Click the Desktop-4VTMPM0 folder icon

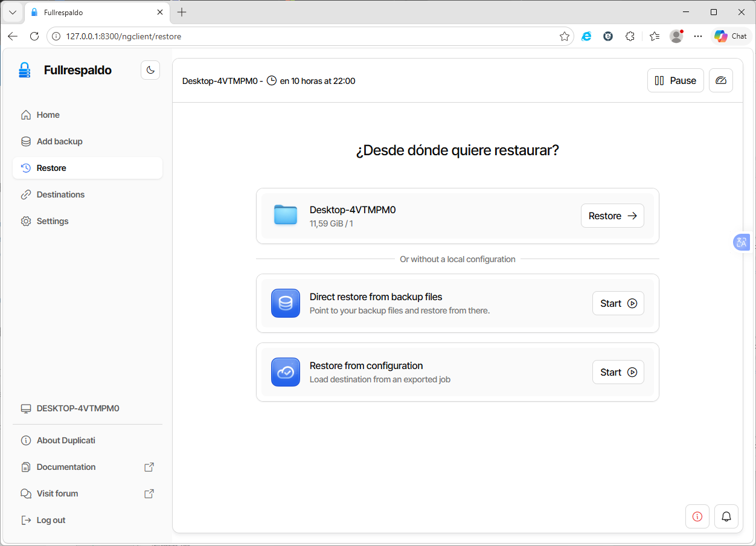coord(286,216)
